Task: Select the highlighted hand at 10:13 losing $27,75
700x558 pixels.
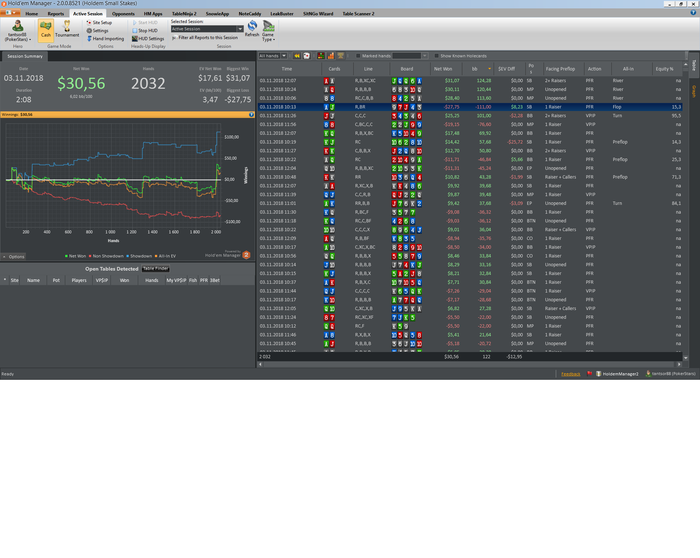Action: pyautogui.click(x=470, y=107)
